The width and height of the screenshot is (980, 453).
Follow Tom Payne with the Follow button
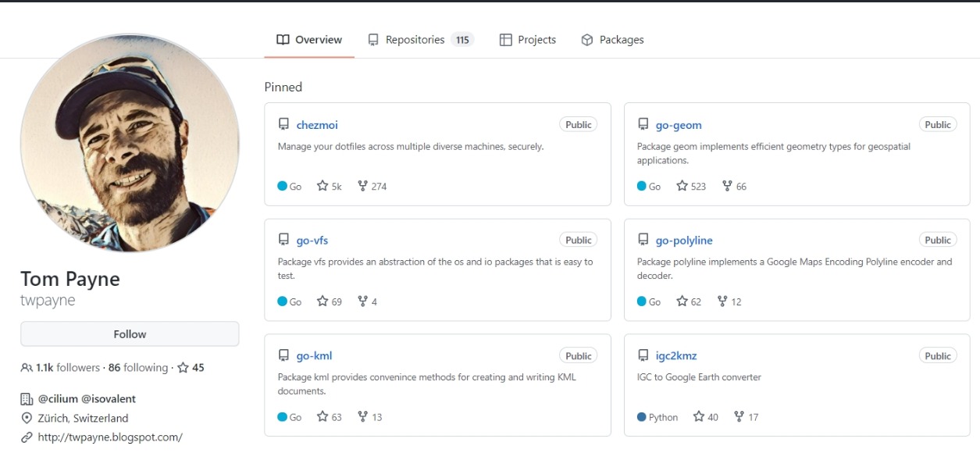point(130,334)
